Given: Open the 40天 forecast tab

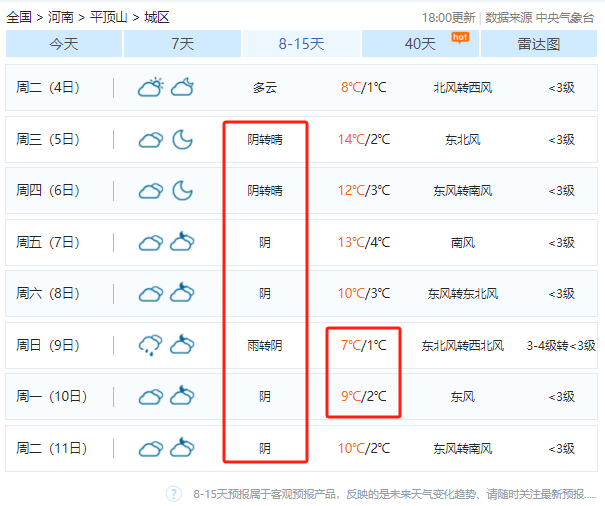Looking at the screenshot, I should [420, 44].
